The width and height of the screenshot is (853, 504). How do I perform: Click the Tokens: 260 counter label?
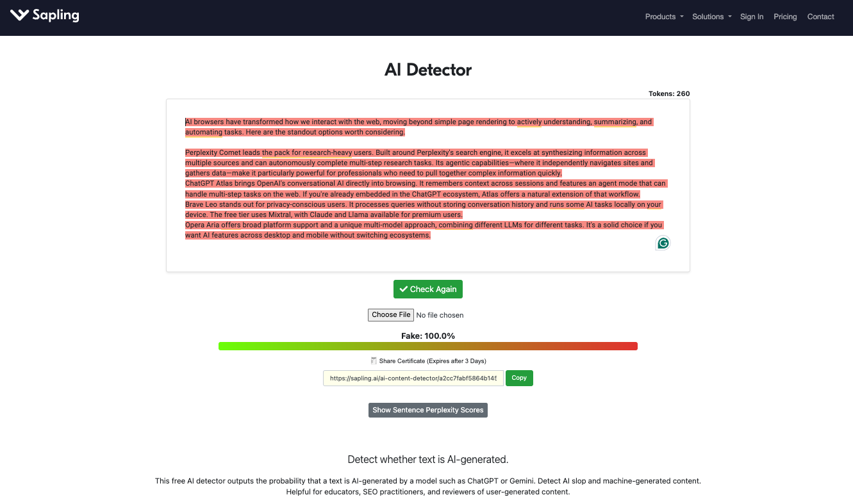(x=669, y=93)
